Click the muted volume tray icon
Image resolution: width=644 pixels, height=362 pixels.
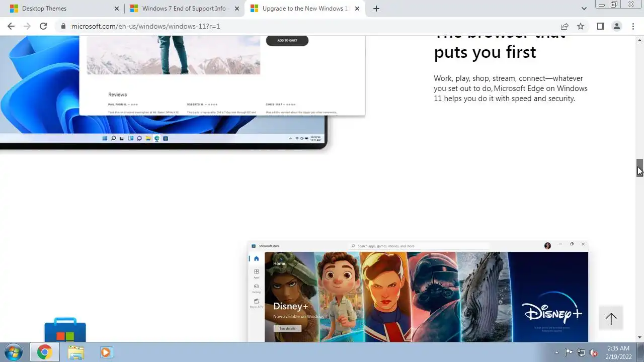coord(594,352)
